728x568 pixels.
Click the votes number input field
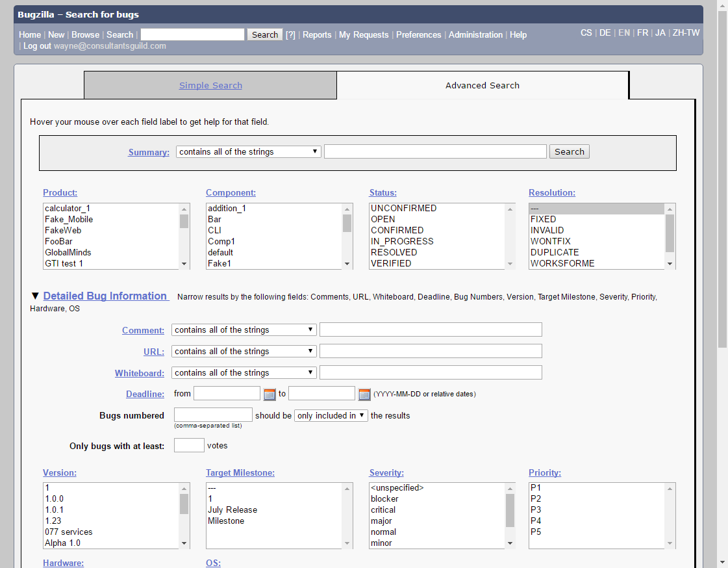pos(189,446)
